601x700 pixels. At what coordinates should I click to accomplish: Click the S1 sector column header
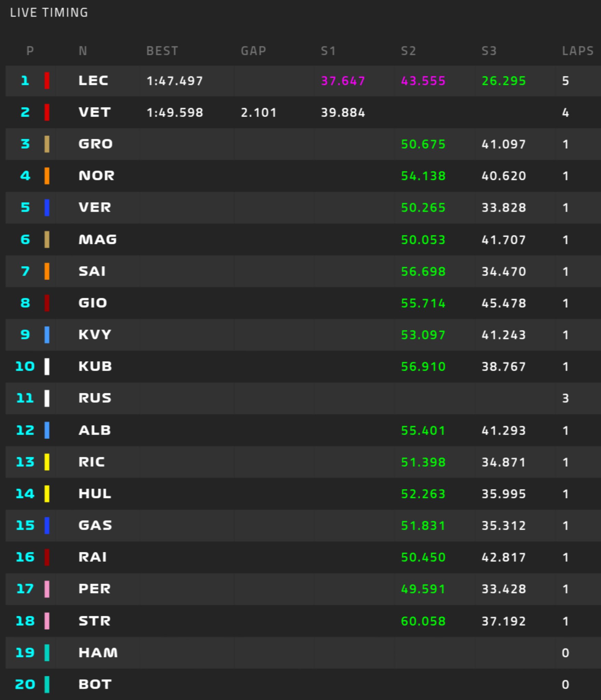(x=328, y=51)
